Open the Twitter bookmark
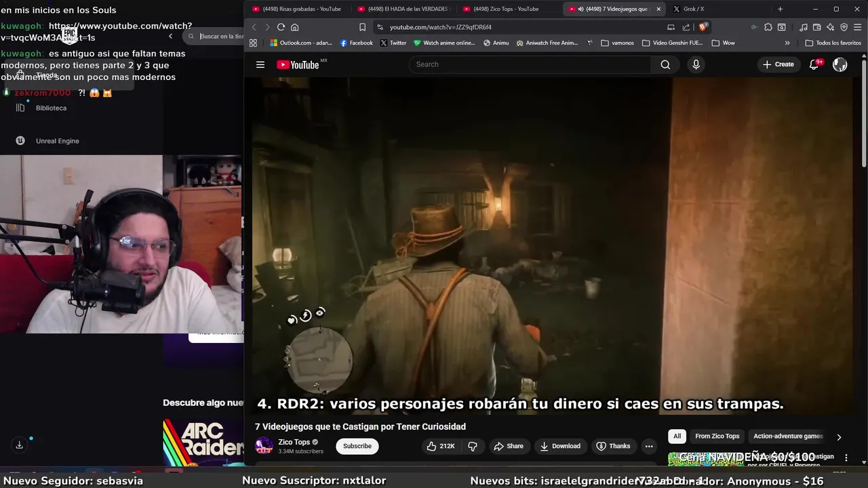 393,43
